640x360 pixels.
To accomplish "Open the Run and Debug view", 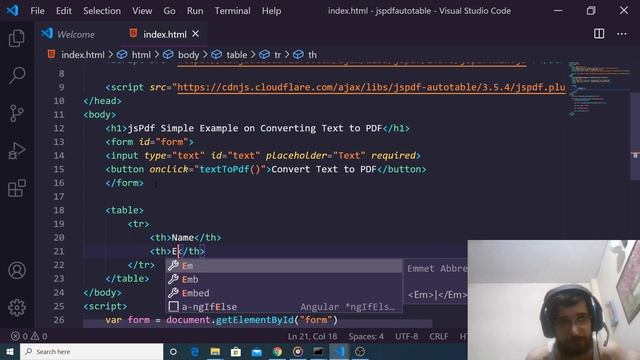I will pyautogui.click(x=17, y=151).
